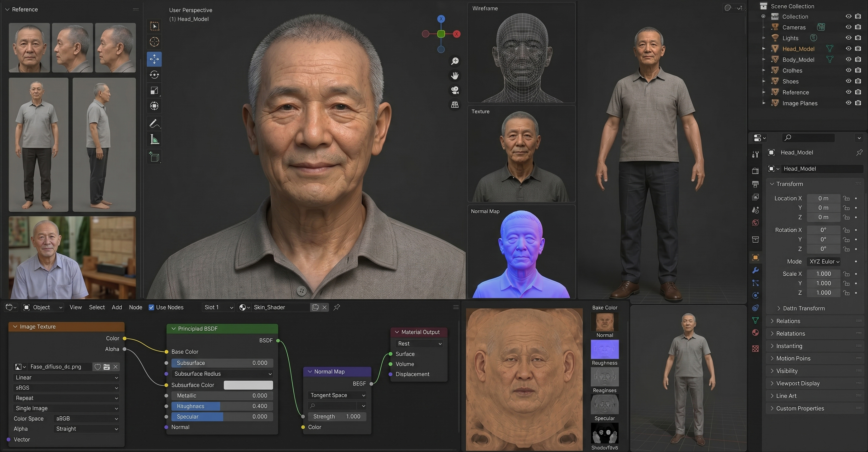Select the Rotate tool in toolbar
The width and height of the screenshot is (868, 452).
(154, 74)
